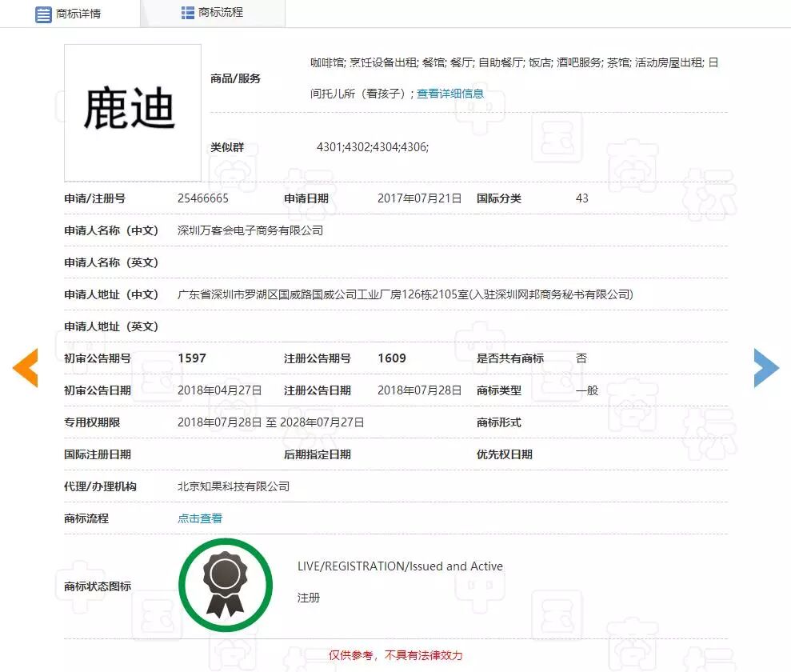Click the 申请/注册号 field label
Screen dimensions: 791x672
(95, 198)
